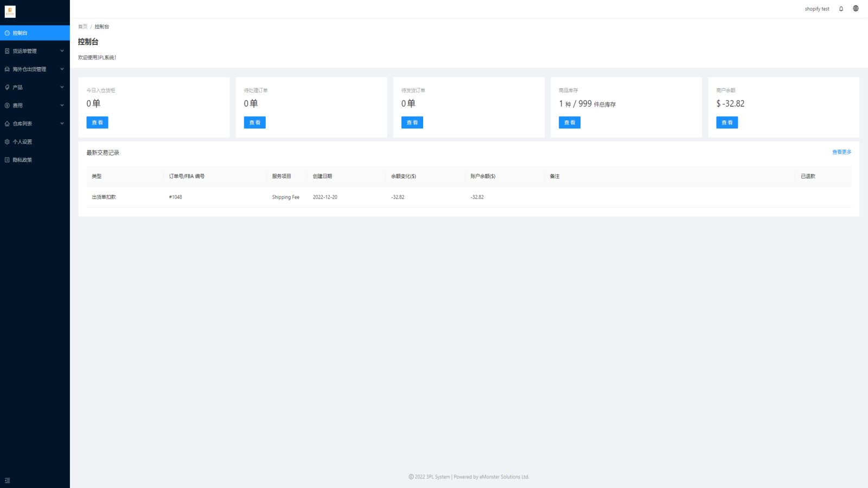The height and width of the screenshot is (488, 868).
Task: Click the 待处理订单 card label
Action: coord(256,91)
